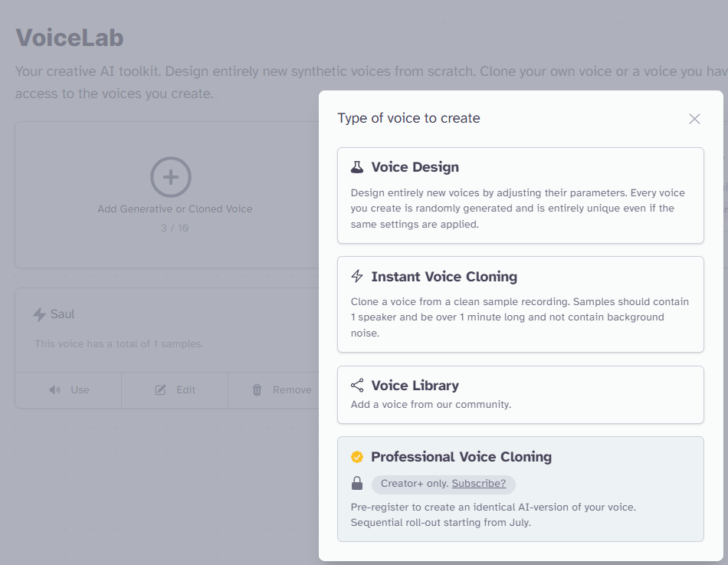Choose Instant Voice Cloning title
The width and height of the screenshot is (728, 565).
[x=444, y=277]
